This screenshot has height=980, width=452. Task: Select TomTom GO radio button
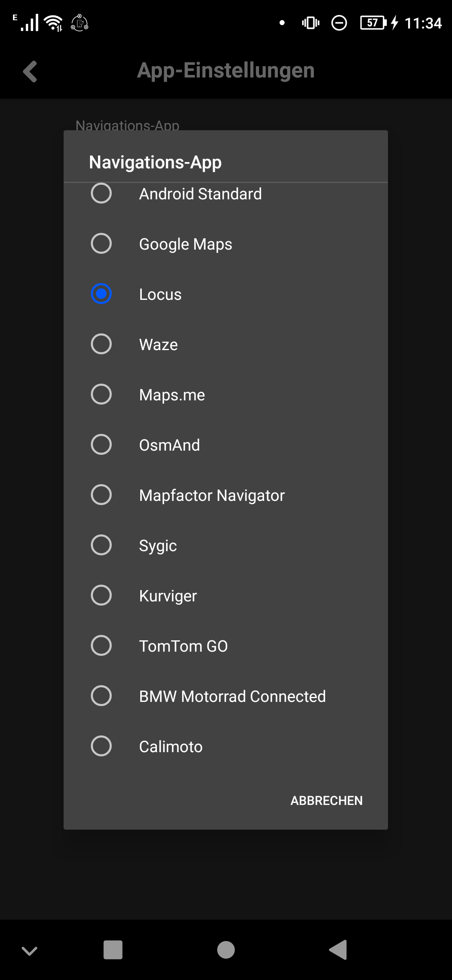point(101,646)
